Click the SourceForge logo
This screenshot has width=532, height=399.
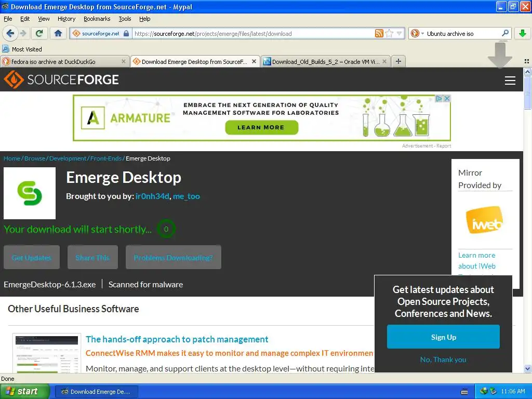[x=61, y=79]
